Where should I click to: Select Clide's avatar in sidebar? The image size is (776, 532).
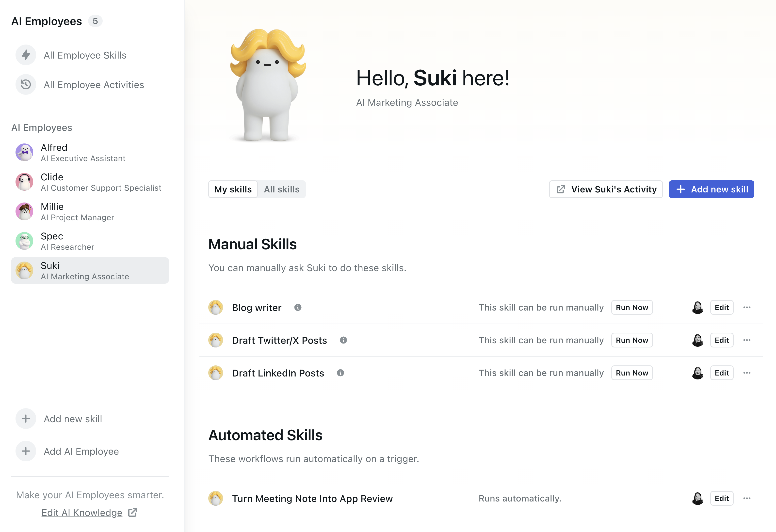coord(24,182)
